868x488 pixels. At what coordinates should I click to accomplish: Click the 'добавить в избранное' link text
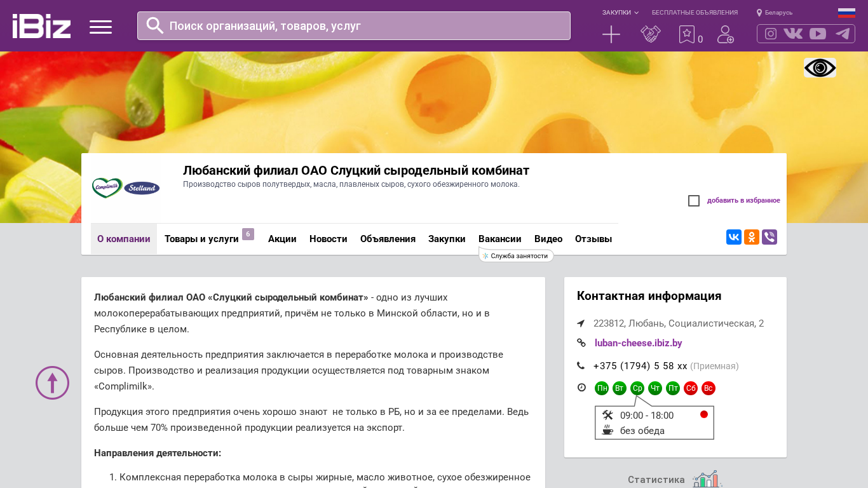tap(743, 201)
